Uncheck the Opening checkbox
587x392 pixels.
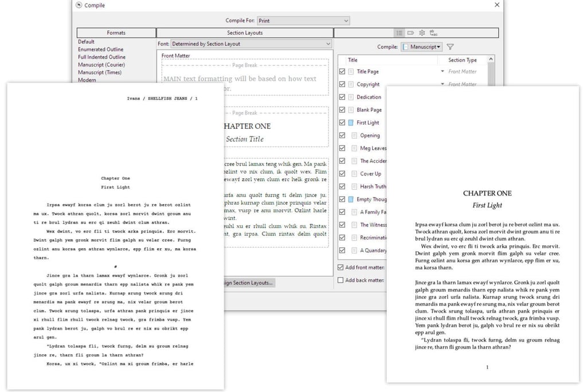342,135
